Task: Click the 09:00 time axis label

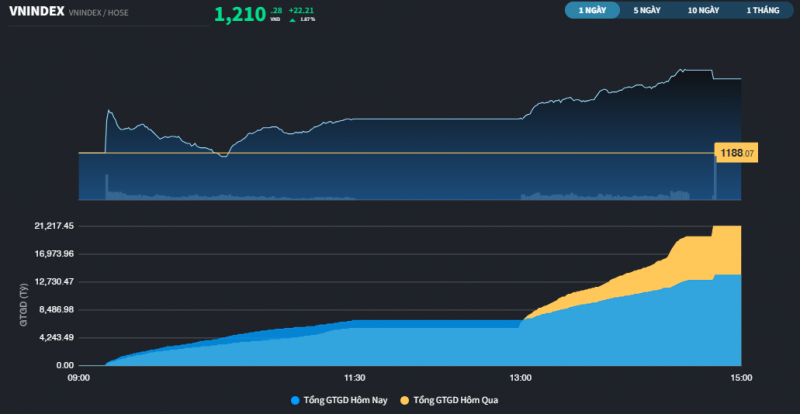Action: [x=79, y=378]
